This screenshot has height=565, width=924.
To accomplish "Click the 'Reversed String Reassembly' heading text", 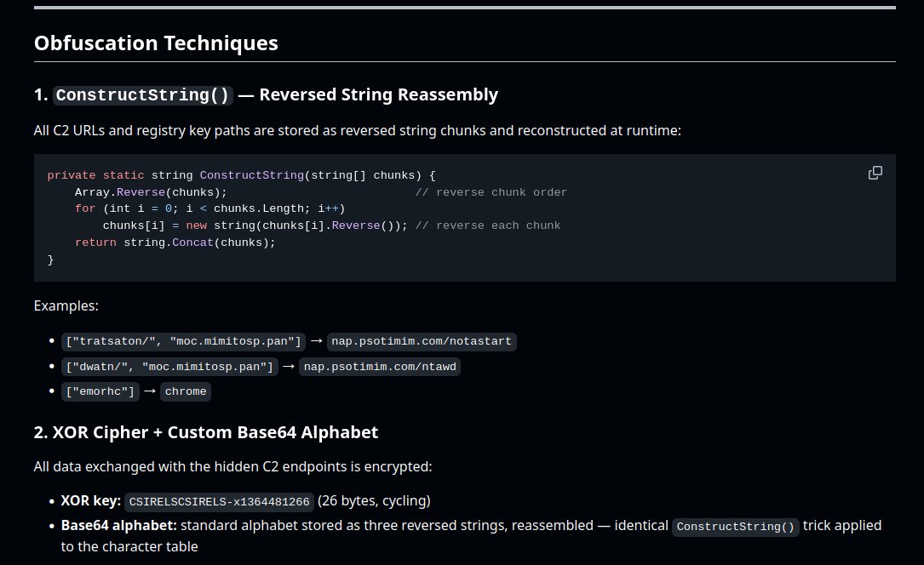I will click(379, 94).
